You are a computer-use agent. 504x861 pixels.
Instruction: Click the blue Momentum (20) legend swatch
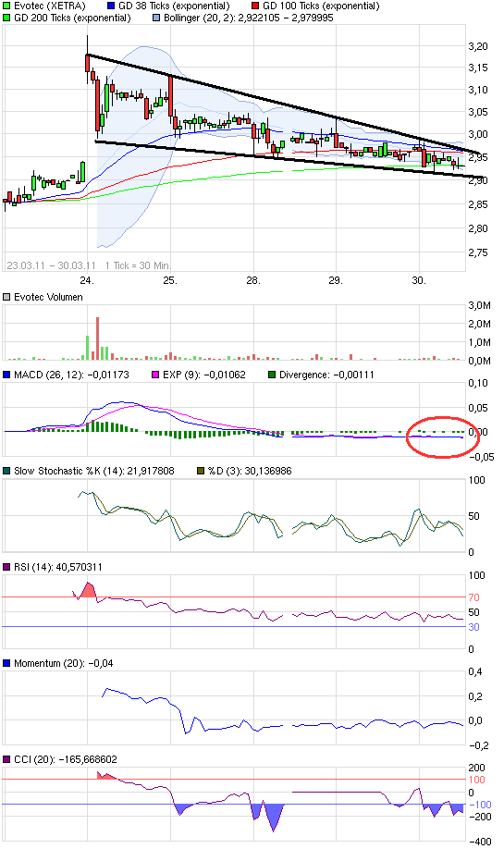pos(6,663)
